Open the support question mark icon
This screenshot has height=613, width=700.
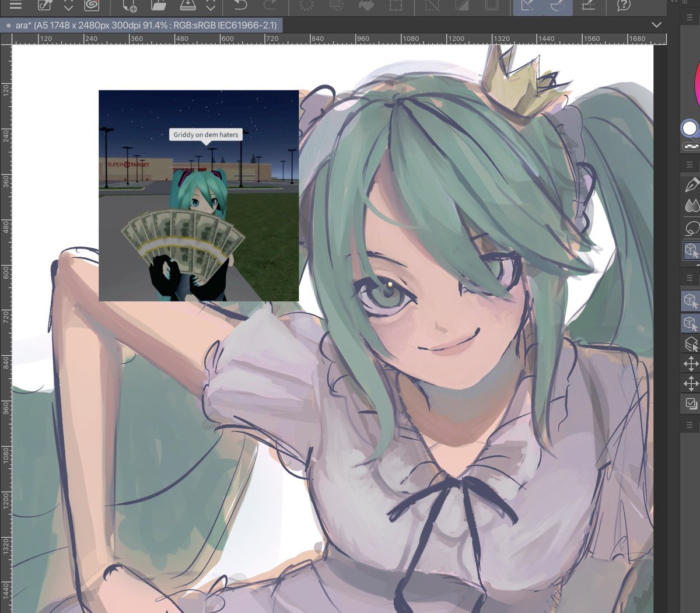624,5
